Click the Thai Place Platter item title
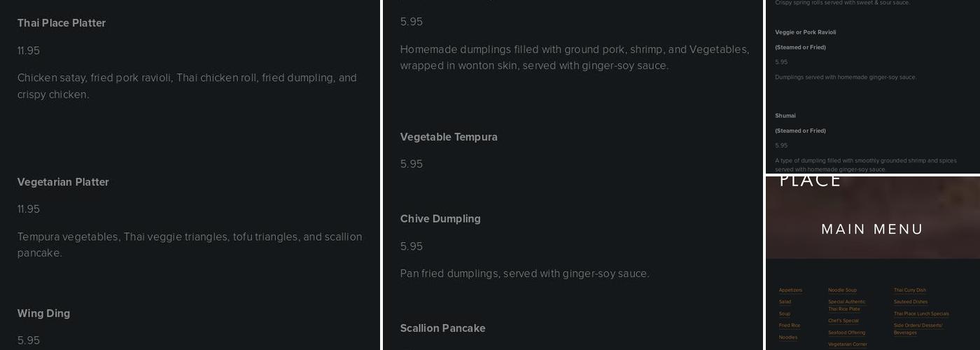This screenshot has width=980, height=350. tap(62, 23)
